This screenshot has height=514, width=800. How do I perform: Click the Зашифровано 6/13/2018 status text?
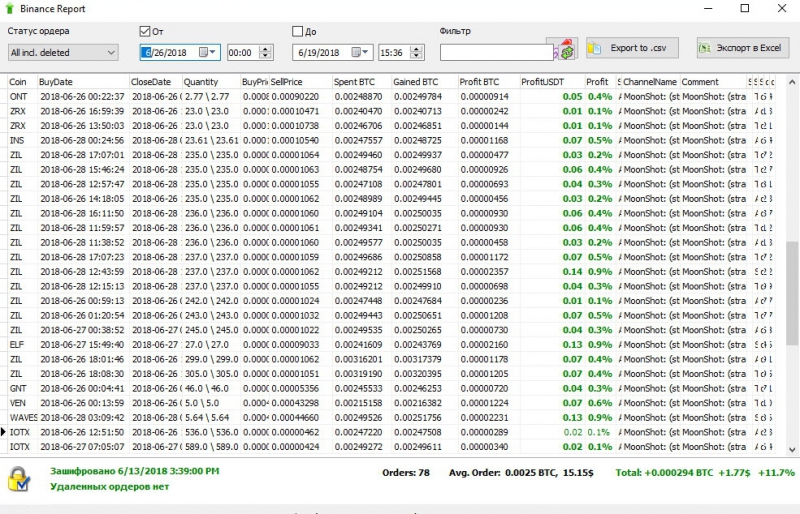[135, 471]
